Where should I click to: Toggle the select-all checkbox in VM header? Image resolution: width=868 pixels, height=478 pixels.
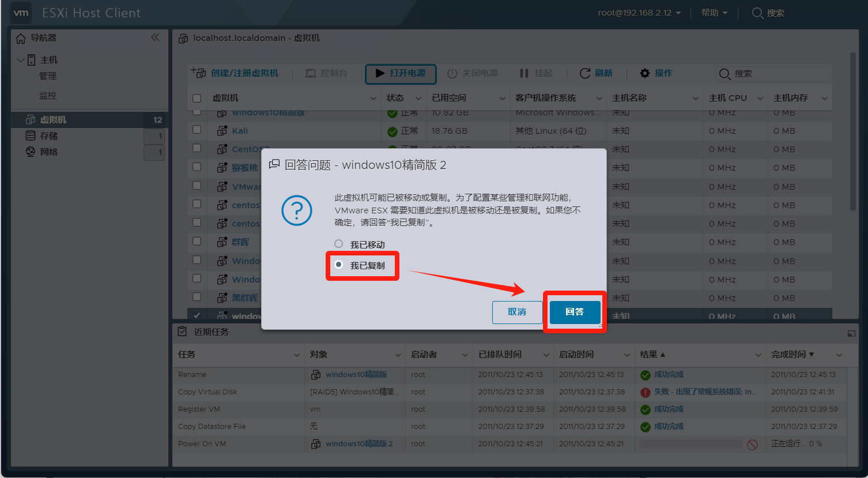click(197, 98)
